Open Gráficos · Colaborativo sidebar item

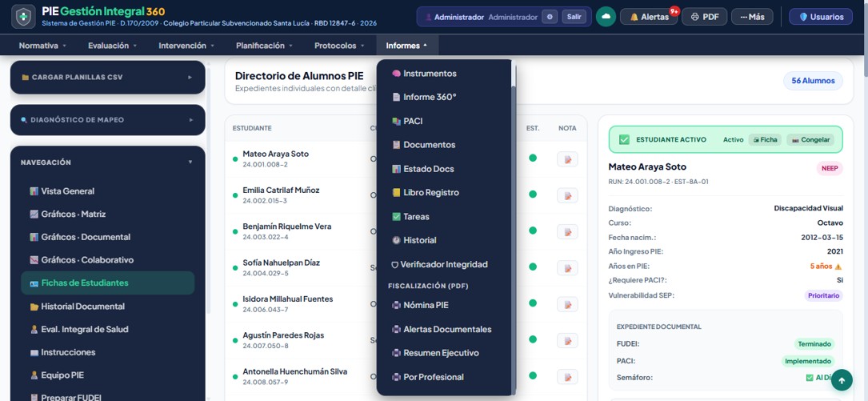(108, 260)
